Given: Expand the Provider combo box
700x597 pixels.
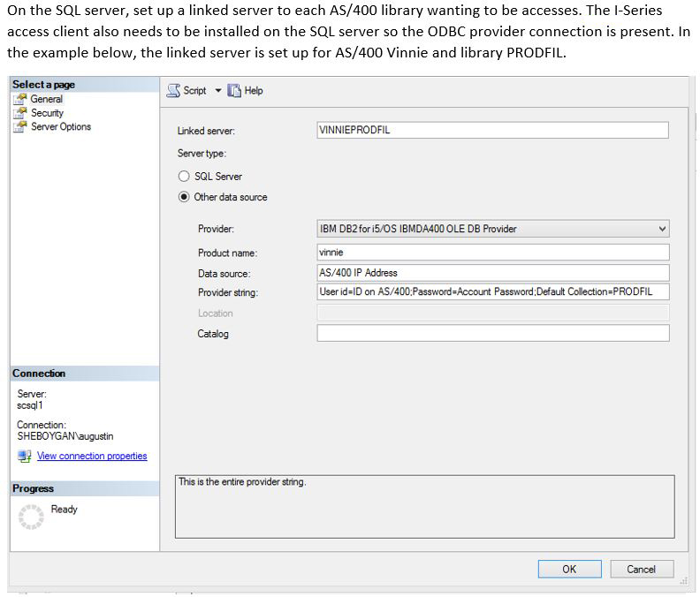Looking at the screenshot, I should point(662,229).
